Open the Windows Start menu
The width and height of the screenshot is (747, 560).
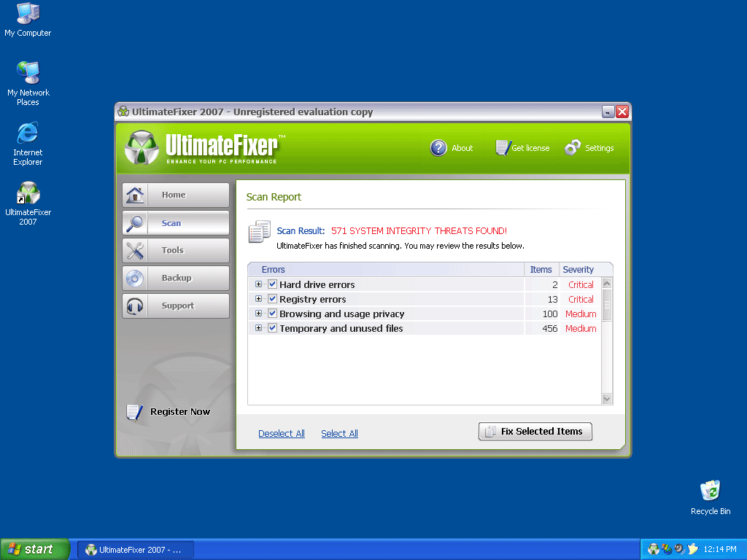tap(34, 549)
